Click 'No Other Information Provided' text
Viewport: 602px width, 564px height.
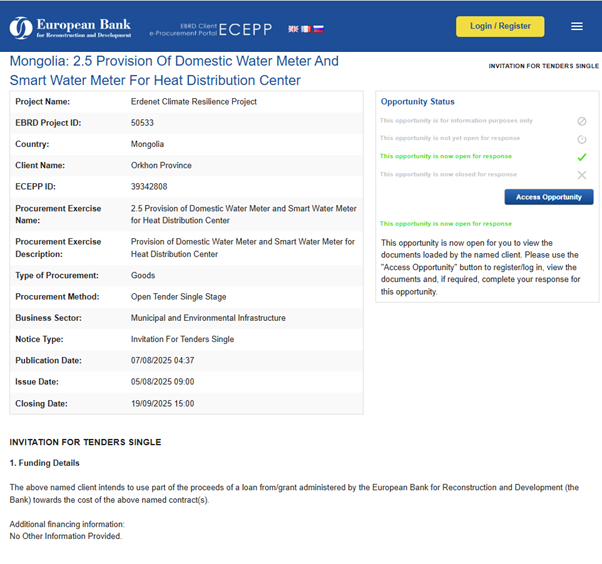tap(66, 536)
